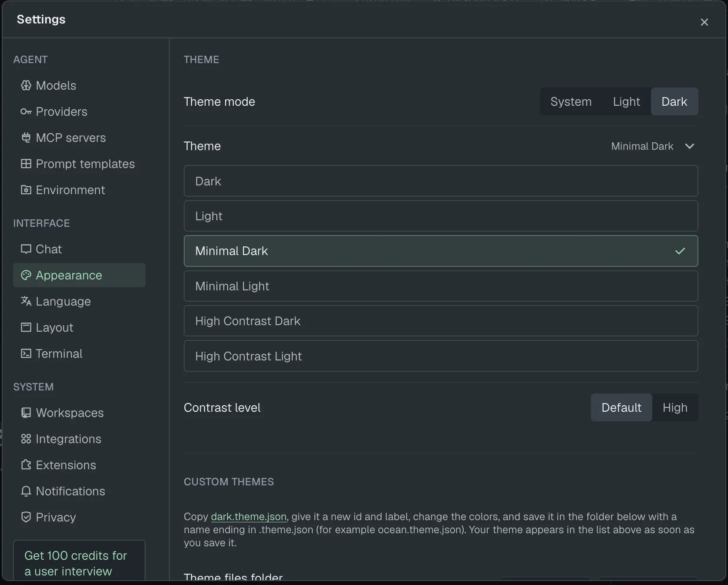Click Get 100 credits for a user interview

pos(79,561)
